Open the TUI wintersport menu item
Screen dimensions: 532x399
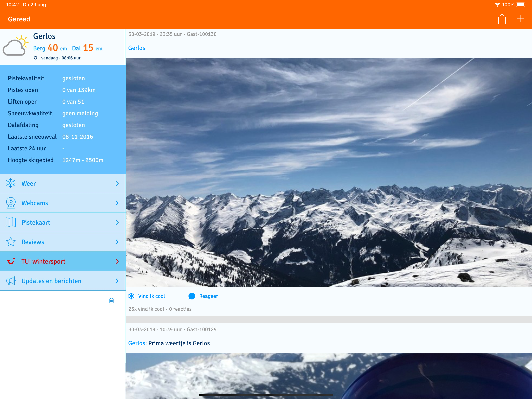pyautogui.click(x=43, y=261)
